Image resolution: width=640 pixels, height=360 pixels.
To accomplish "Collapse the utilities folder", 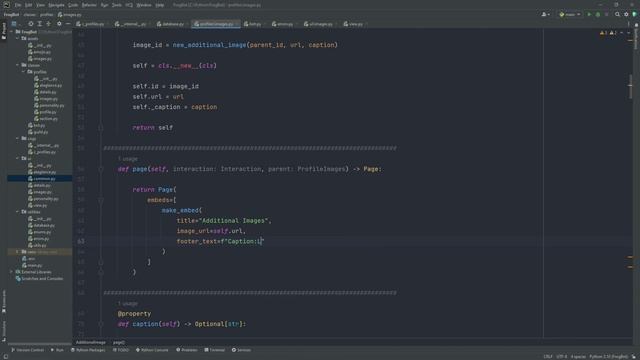I will click(x=18, y=212).
